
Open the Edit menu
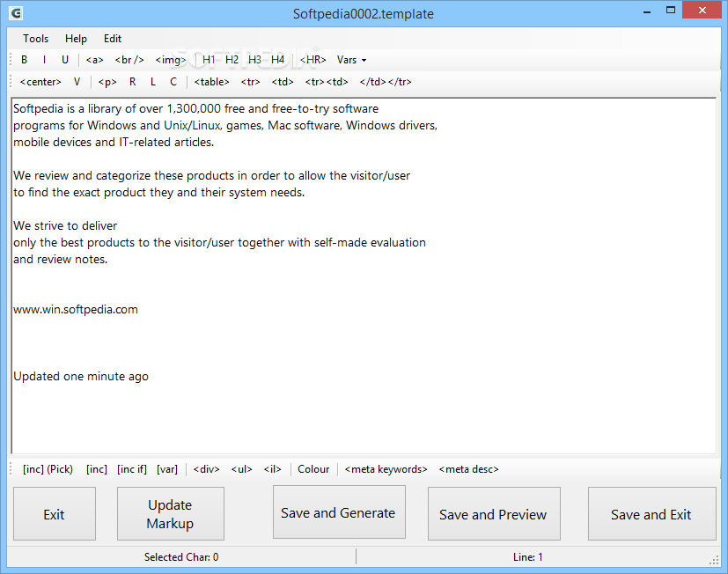click(113, 39)
